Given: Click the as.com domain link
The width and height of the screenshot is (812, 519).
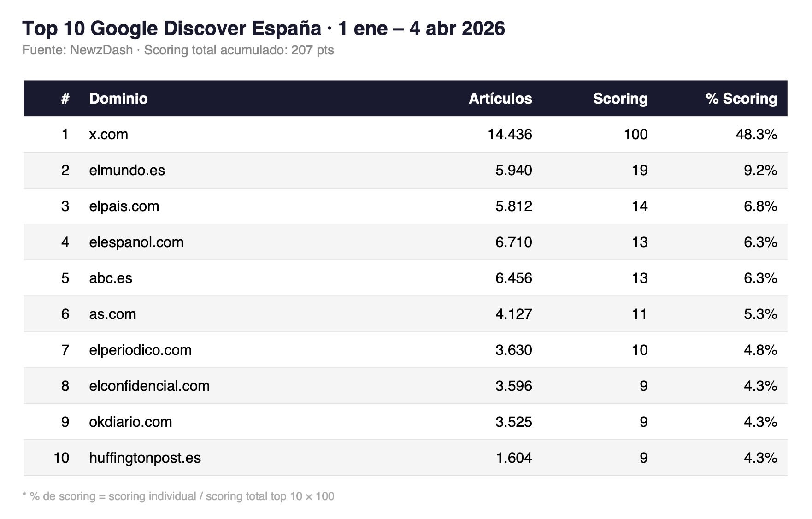Looking at the screenshot, I should point(112,314).
